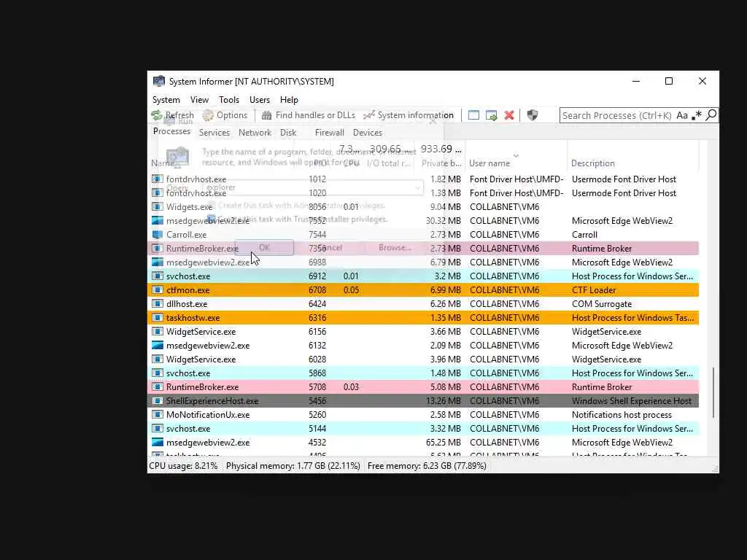
Task: Click the ctfmon.exe process icon
Action: click(158, 289)
